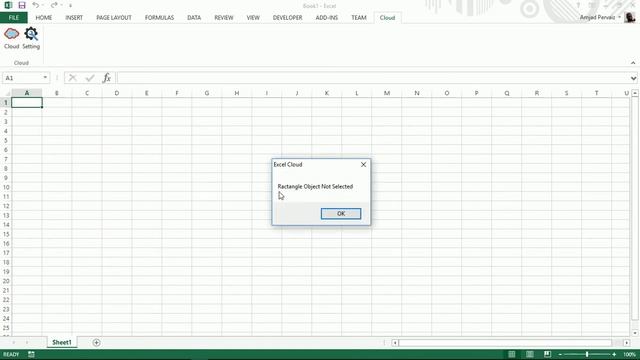
Task: Open the VIEW tab
Action: [x=253, y=18]
